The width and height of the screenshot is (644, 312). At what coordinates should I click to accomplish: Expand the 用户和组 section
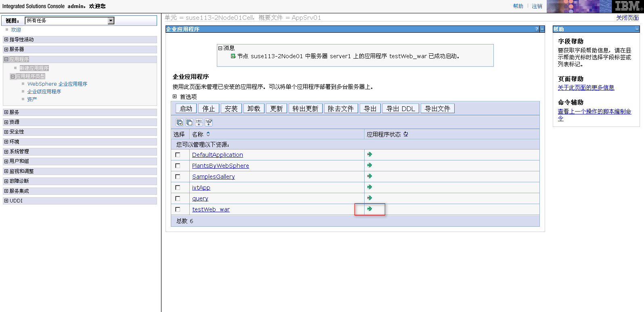click(6, 161)
